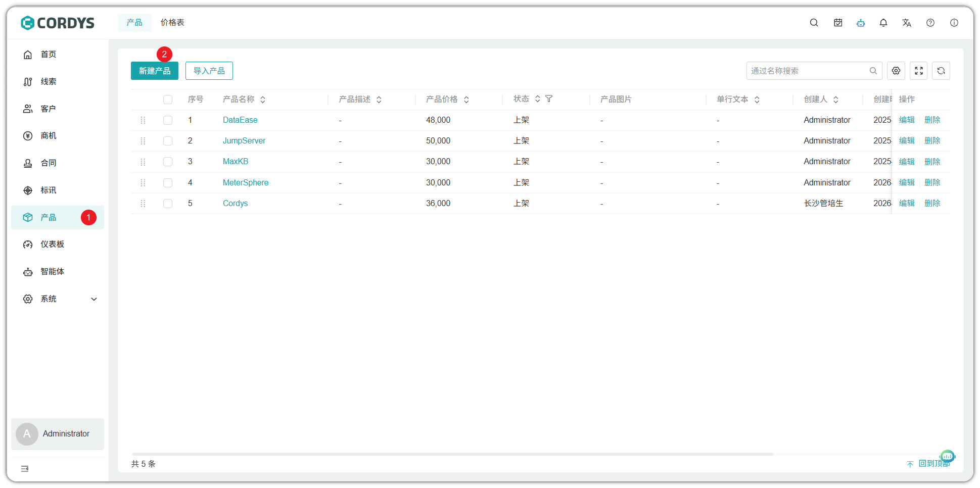This screenshot has width=980, height=488.
Task: Toggle fullscreen table view
Action: (x=919, y=71)
